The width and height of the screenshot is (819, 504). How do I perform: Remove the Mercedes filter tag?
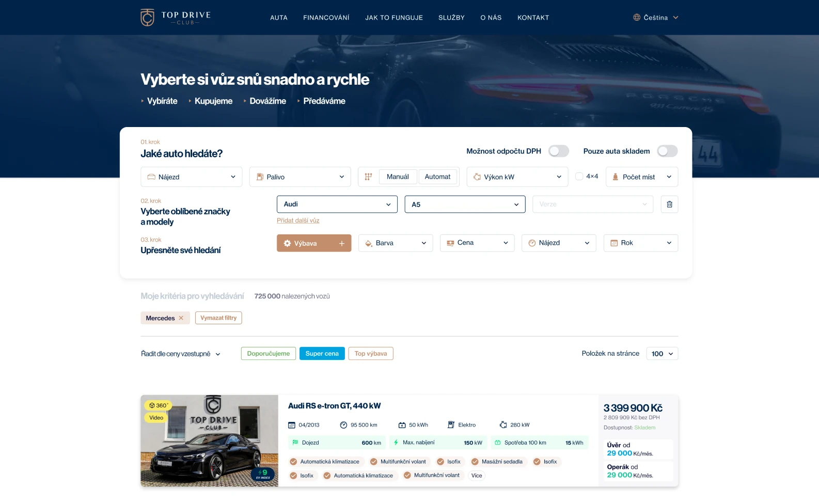181,318
